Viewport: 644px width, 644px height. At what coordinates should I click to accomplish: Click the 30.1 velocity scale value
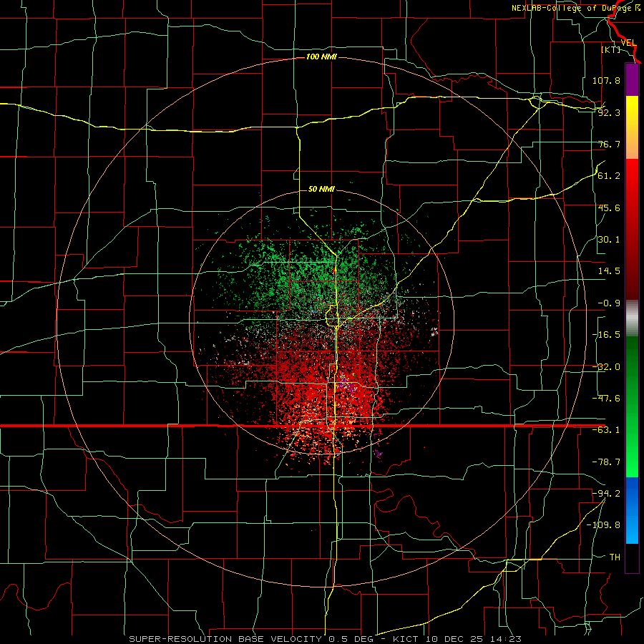609,240
